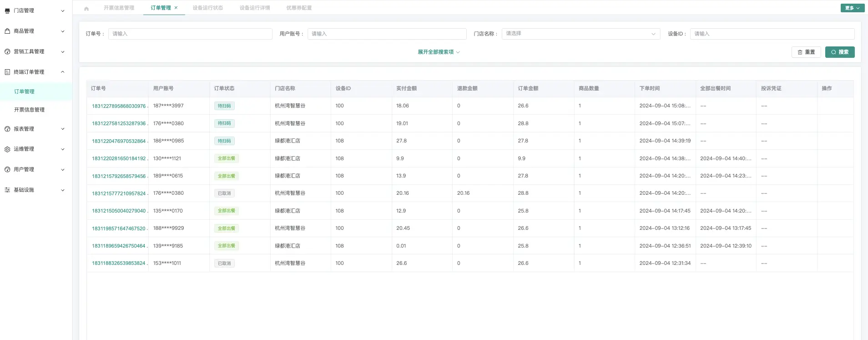Expand the 门店管理 menu chevron

click(x=63, y=11)
